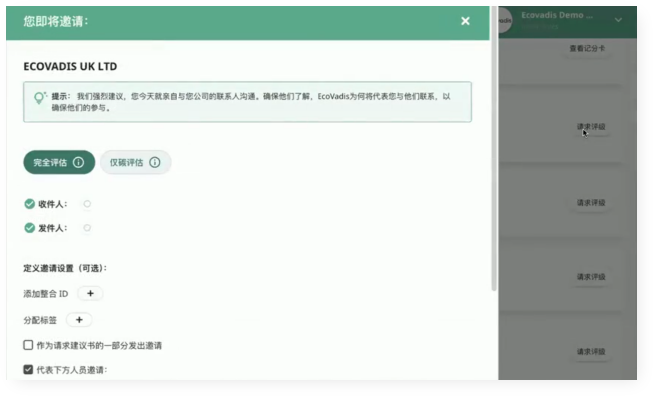Click the EcoVadis avatar logo
Image resolution: width=653 pixels, height=396 pixels.
(x=505, y=20)
